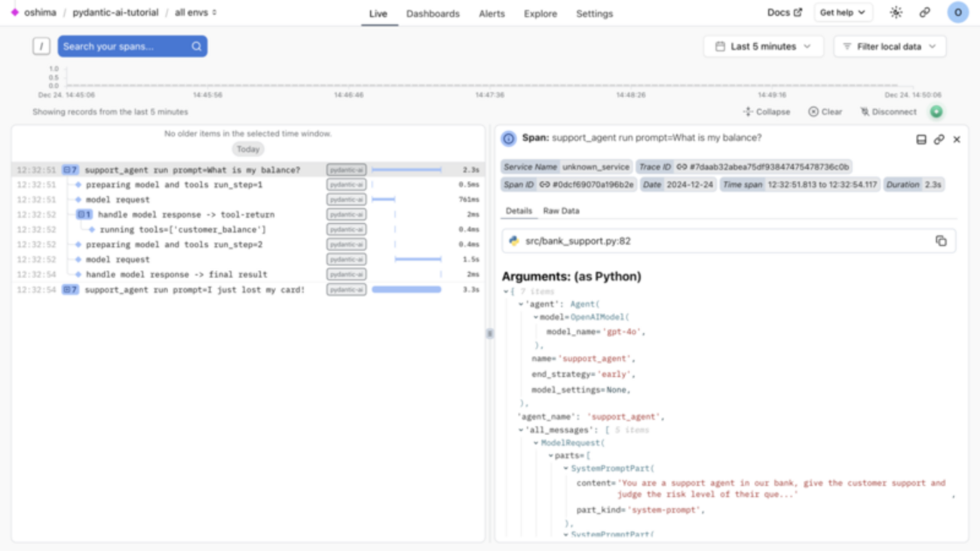Click the span info icon
This screenshot has width=980, height=551.
tap(509, 139)
